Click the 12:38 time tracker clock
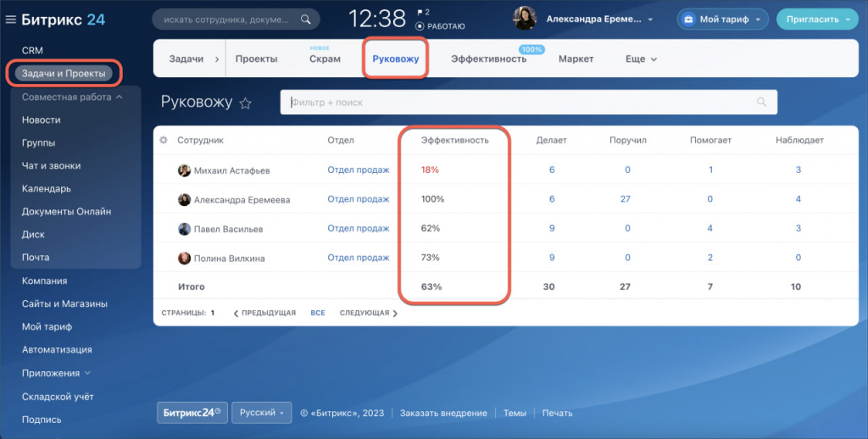The width and height of the screenshot is (868, 439). click(377, 19)
